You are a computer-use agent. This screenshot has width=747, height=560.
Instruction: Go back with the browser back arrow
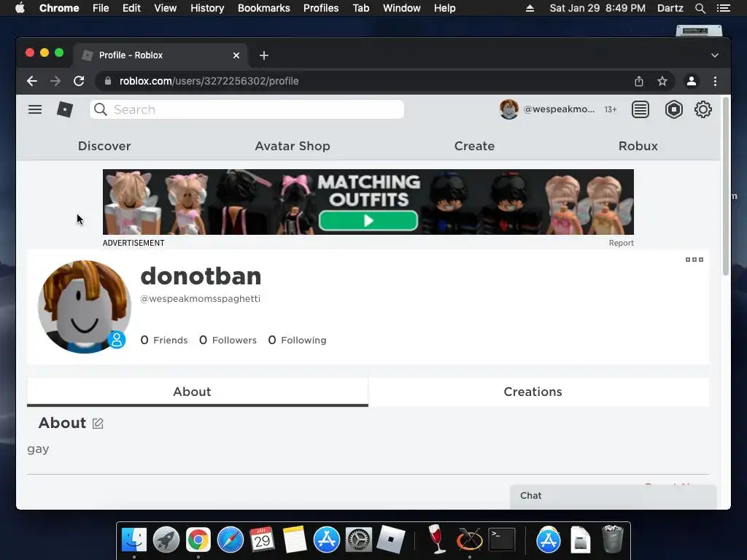point(32,81)
